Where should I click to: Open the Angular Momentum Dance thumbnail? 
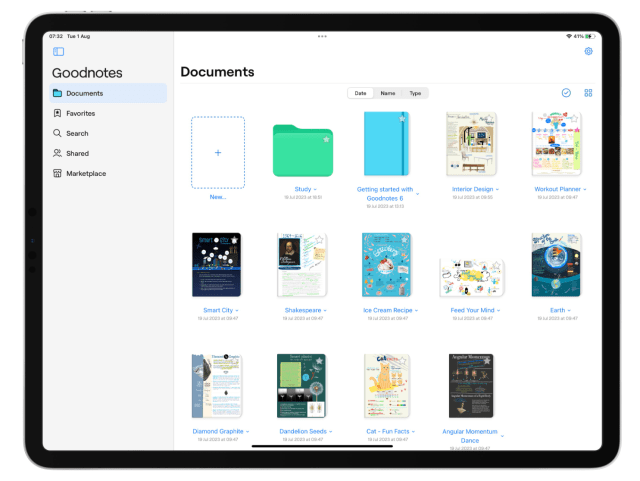471,386
